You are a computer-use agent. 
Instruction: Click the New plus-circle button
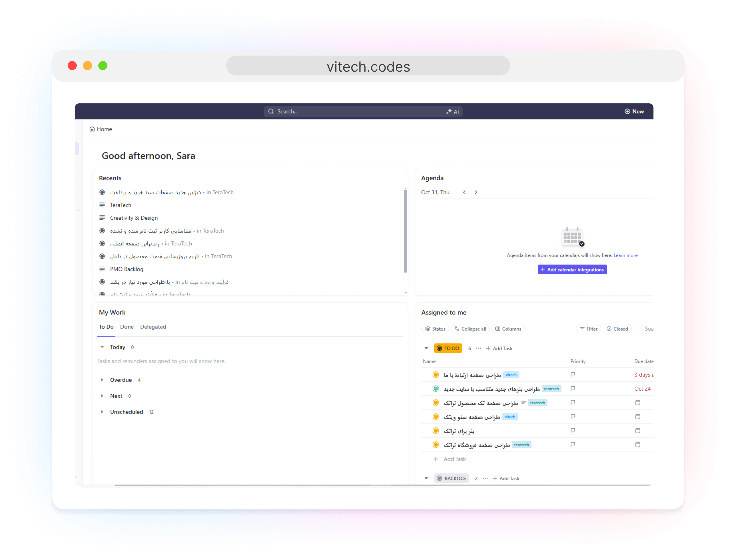coord(634,111)
